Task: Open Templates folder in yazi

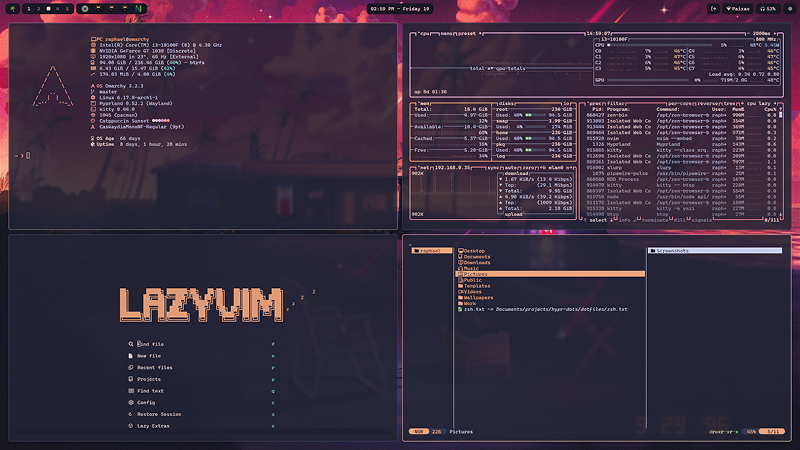Action: click(x=474, y=286)
